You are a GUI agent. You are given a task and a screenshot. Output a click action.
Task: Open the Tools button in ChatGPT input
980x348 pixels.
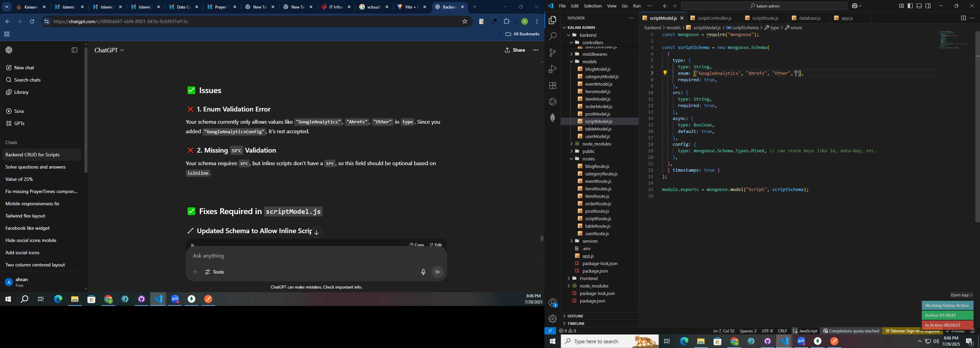[x=215, y=272]
